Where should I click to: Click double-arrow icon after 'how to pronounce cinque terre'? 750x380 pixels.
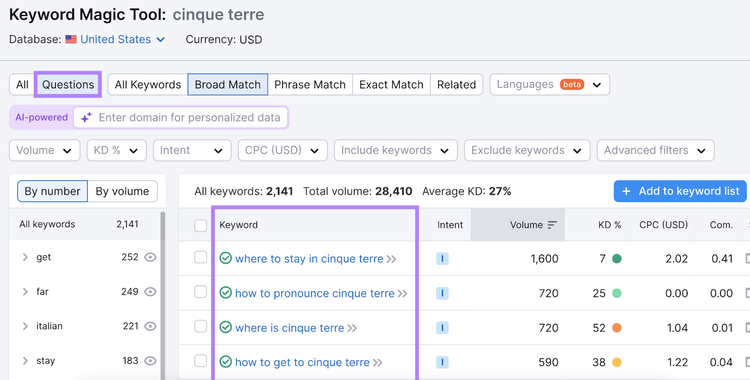[402, 293]
